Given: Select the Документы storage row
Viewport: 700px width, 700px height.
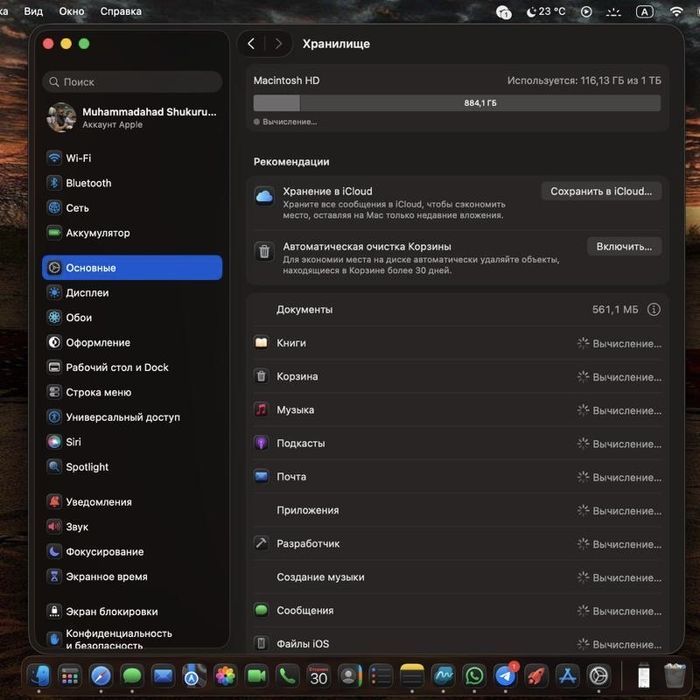Looking at the screenshot, I should [x=458, y=310].
